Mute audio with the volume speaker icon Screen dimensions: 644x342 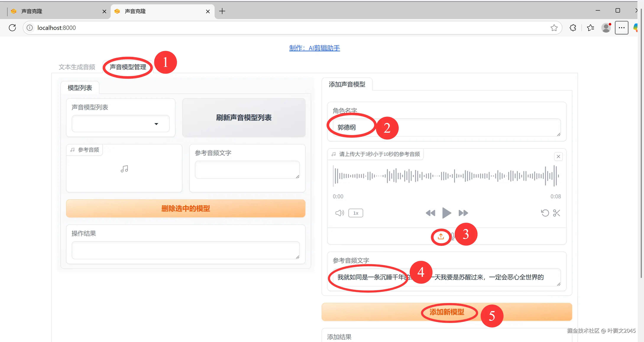339,213
